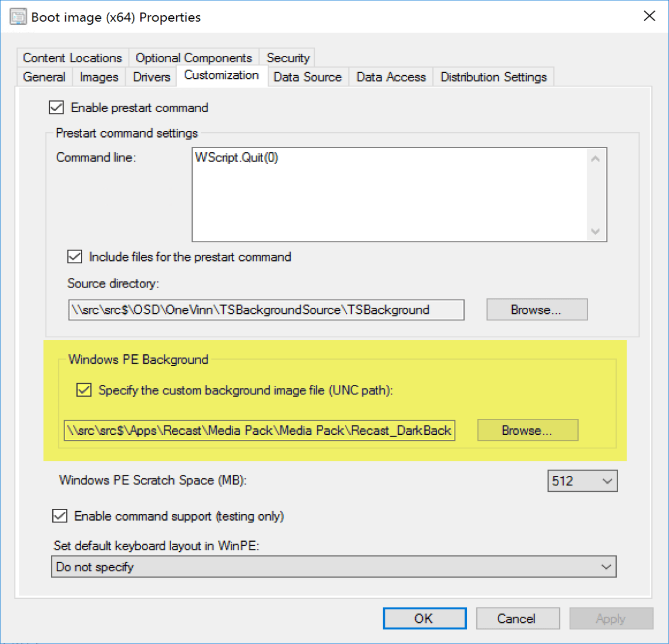The image size is (669, 644).
Task: Open the Drivers tab
Action: coord(150,76)
